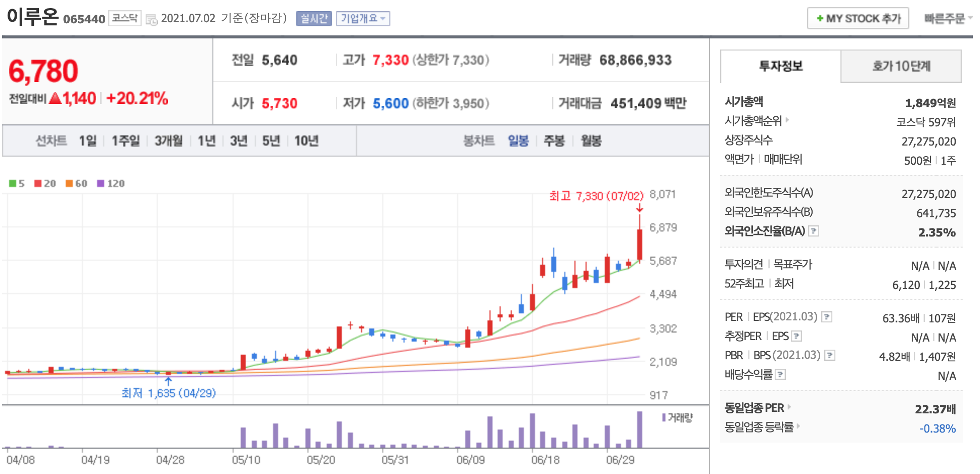Screen dimensions: 980x474
Task: Click the +20.21% change value
Action: click(137, 98)
